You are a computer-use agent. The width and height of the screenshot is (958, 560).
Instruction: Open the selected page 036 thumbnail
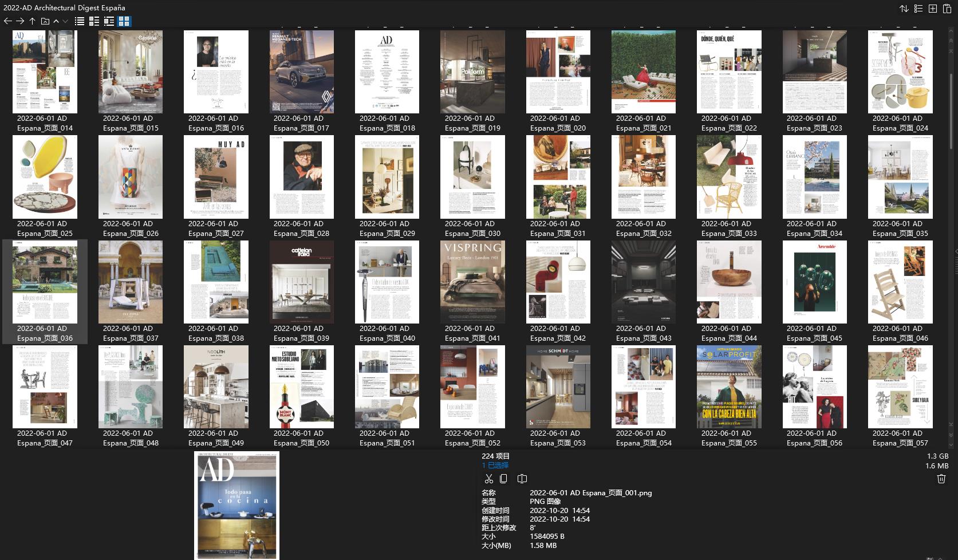point(45,282)
